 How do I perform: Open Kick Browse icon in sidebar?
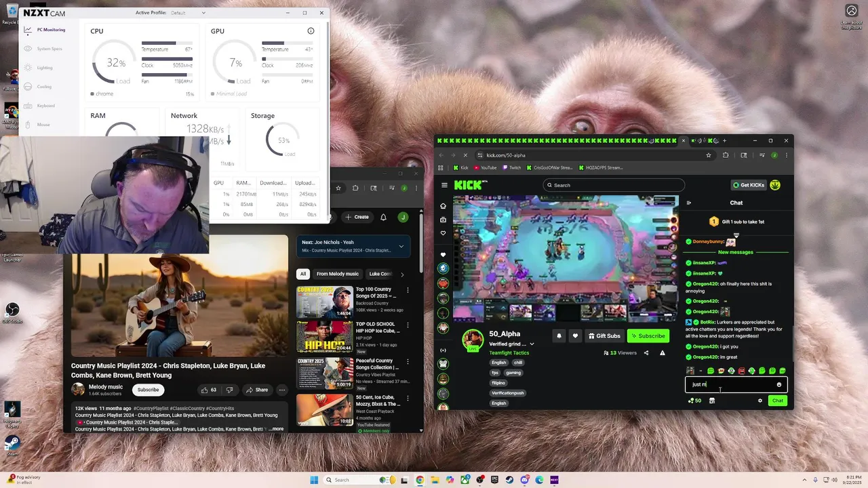coord(443,220)
